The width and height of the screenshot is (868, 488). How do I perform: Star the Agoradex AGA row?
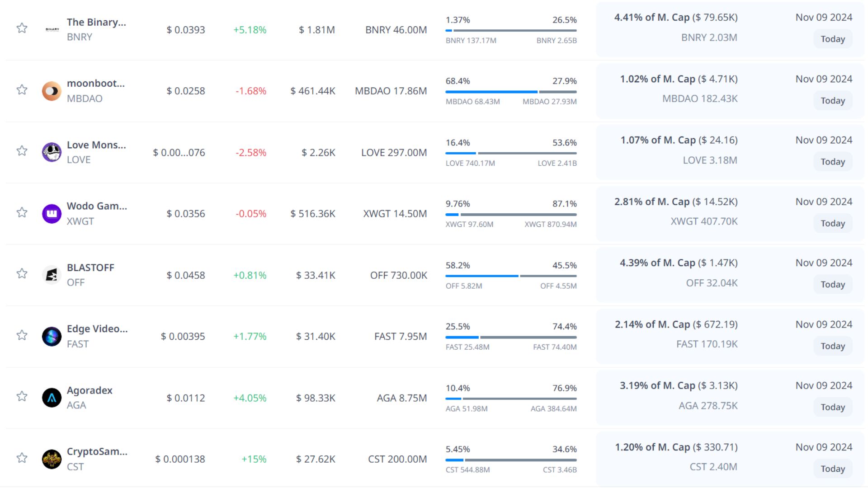pyautogui.click(x=22, y=396)
